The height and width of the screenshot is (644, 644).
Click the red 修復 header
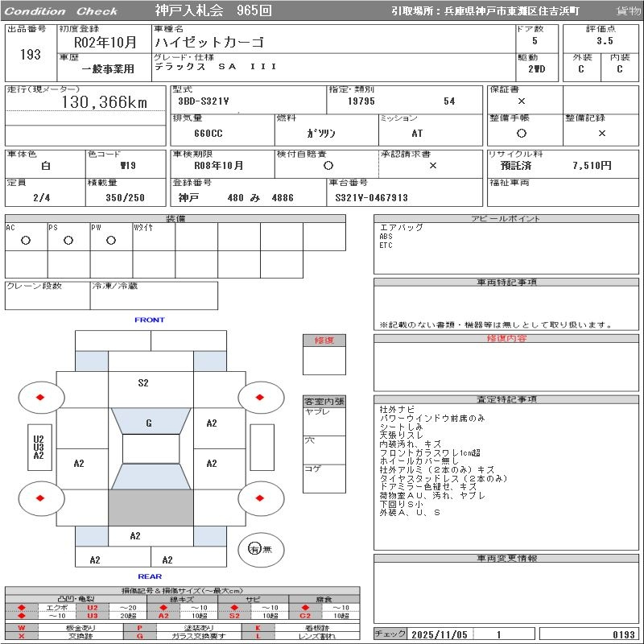click(x=324, y=341)
